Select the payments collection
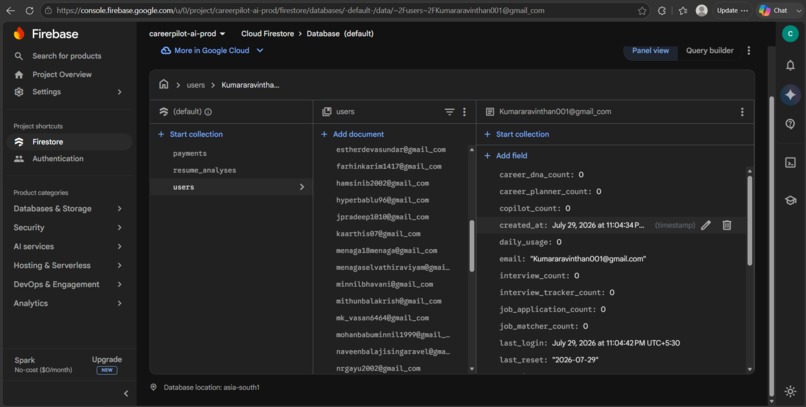 pos(190,154)
